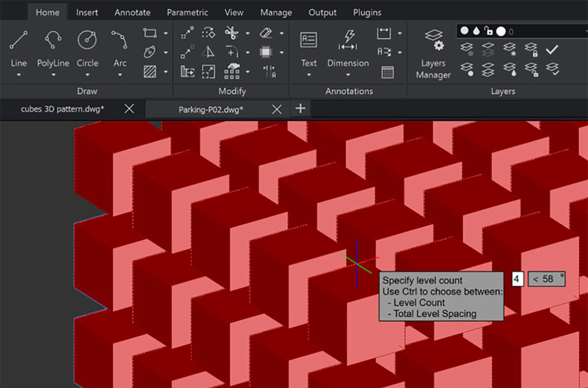
Task: Toggle layer 0 on/off bulb in layer box
Action: click(x=464, y=31)
